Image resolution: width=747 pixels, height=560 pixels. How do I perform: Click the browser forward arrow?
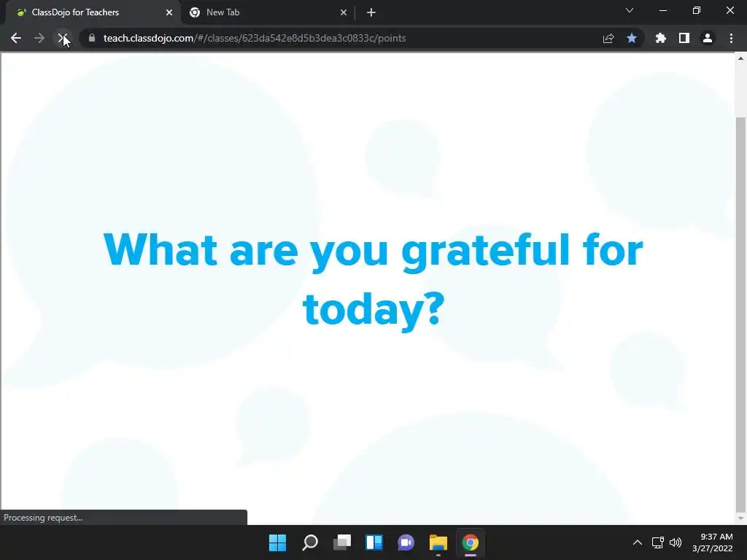coord(39,38)
